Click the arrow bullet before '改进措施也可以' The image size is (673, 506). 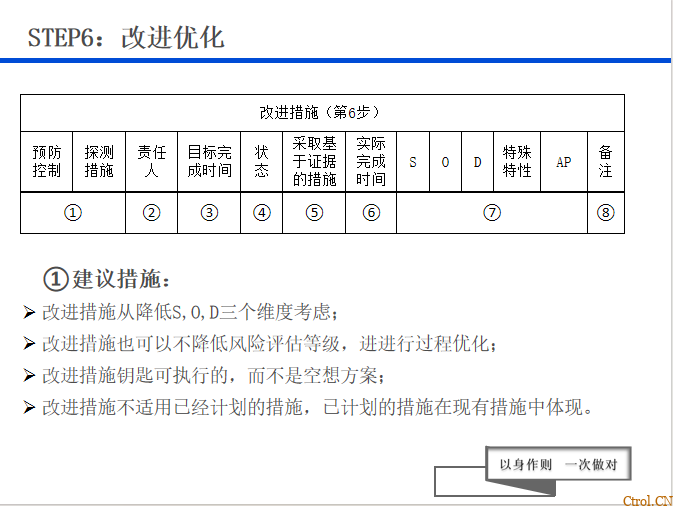pyautogui.click(x=29, y=343)
